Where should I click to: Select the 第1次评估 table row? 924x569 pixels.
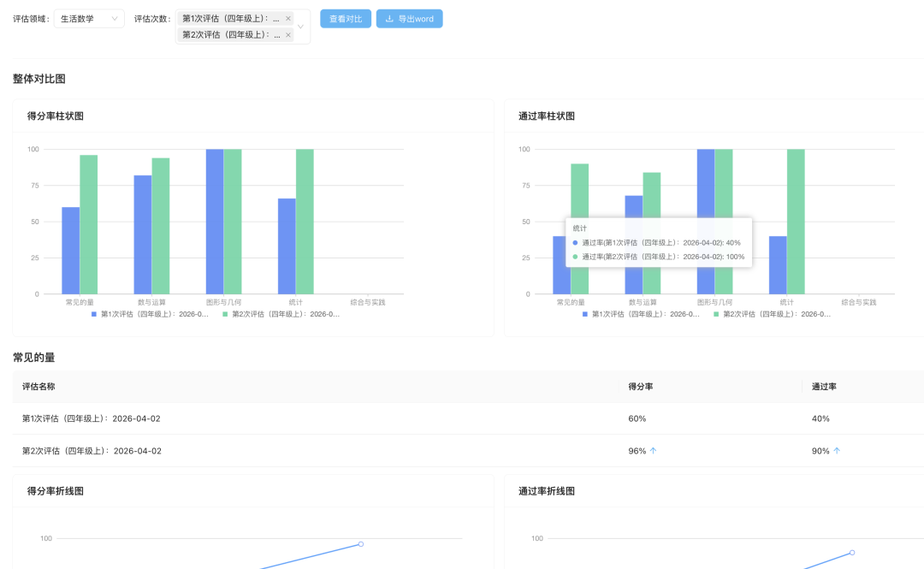coord(468,418)
